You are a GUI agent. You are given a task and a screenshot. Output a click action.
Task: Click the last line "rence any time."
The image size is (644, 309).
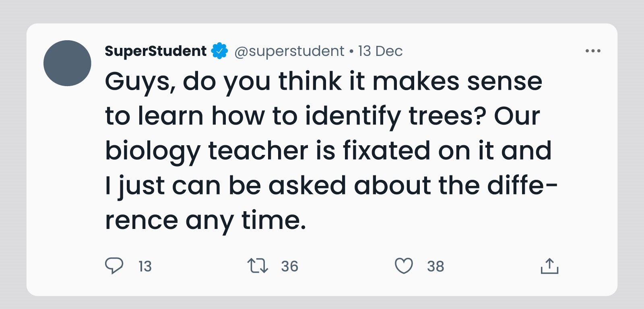click(205, 220)
